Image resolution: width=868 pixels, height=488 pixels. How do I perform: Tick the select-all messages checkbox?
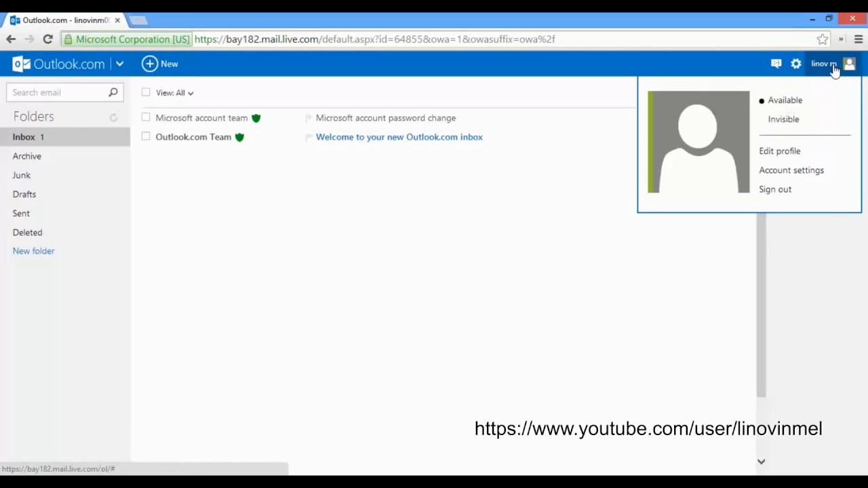coord(146,92)
